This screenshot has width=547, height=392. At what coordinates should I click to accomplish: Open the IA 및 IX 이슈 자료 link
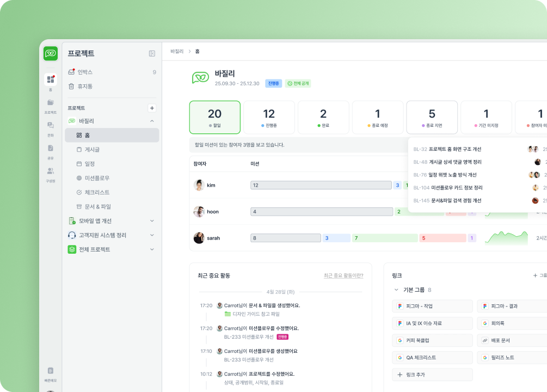point(432,323)
